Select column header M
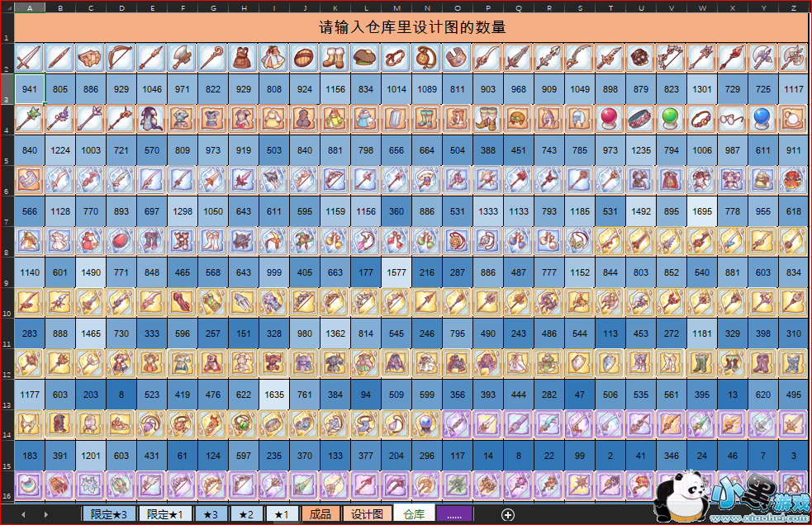 [397, 7]
